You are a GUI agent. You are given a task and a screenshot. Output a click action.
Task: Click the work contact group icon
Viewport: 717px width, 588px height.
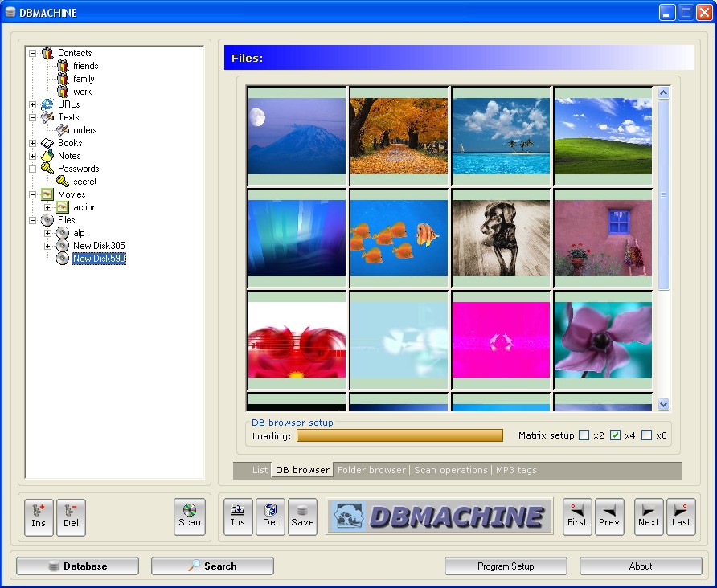pos(63,92)
